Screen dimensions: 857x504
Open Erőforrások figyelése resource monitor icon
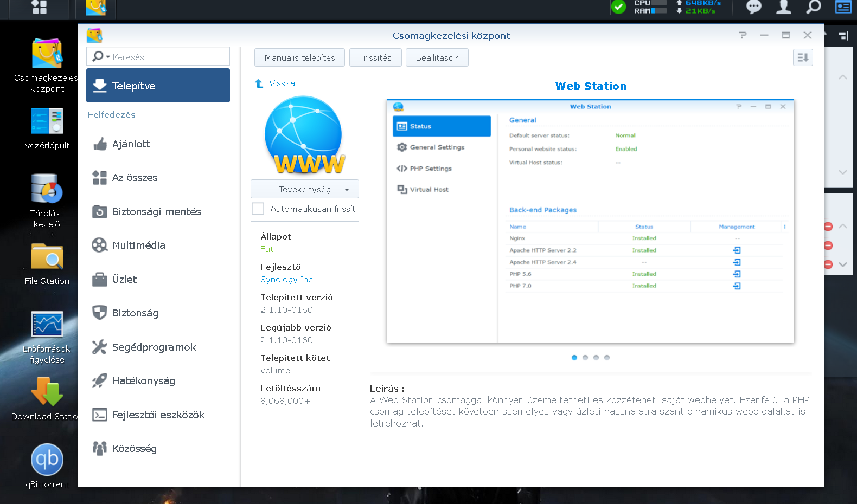tap(47, 325)
